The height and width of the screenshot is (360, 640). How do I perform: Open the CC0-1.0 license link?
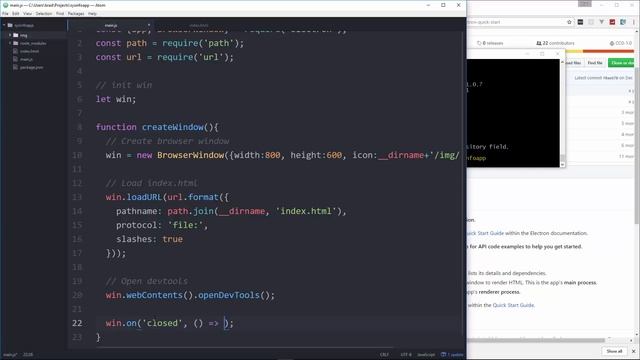pos(621,43)
